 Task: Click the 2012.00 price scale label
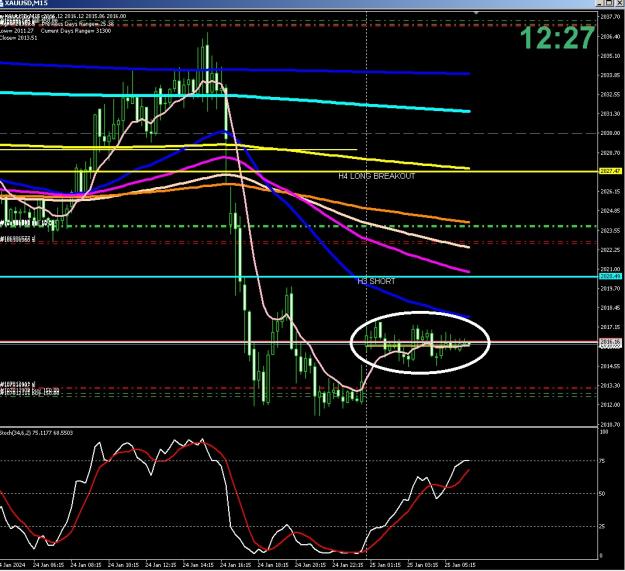pos(610,405)
